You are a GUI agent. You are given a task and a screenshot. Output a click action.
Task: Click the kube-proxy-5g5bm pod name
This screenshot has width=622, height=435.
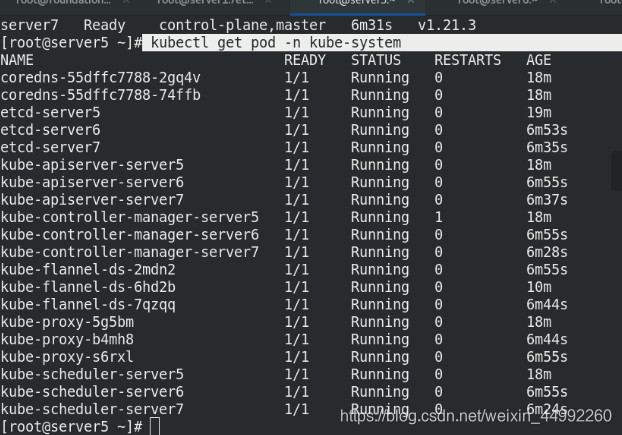click(x=67, y=322)
